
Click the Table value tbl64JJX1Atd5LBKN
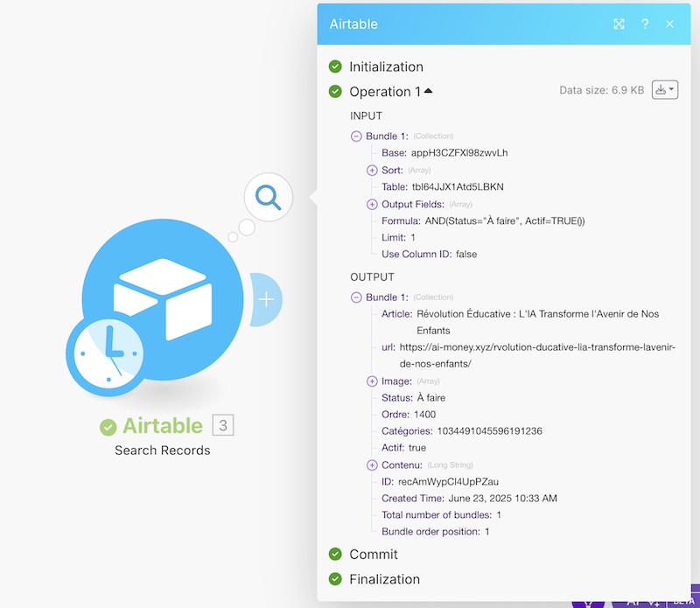pos(458,187)
